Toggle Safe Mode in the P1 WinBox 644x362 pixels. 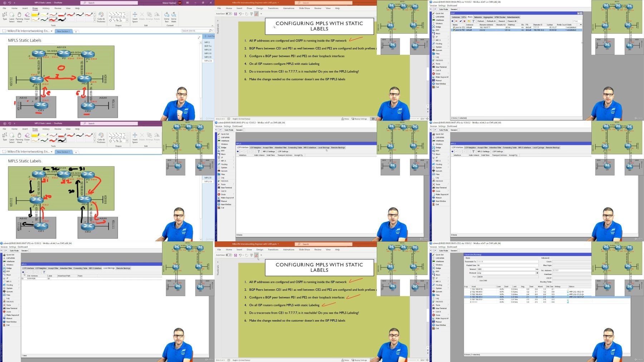pos(229,130)
